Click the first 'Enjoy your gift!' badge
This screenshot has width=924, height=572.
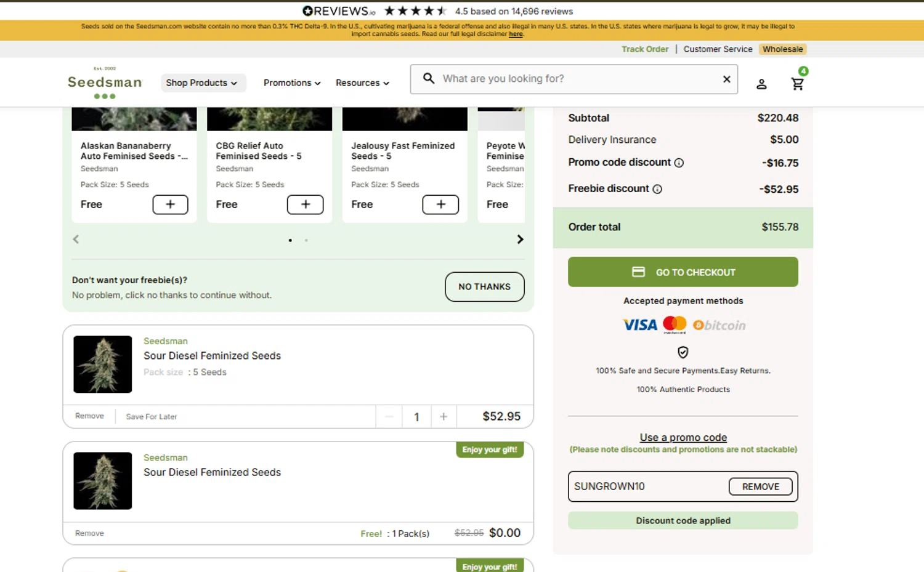pyautogui.click(x=490, y=449)
